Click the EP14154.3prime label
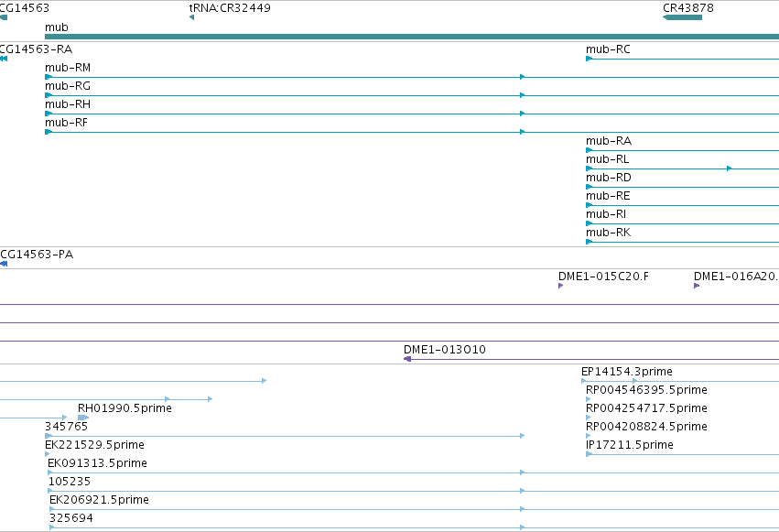The image size is (779, 532). 627,372
